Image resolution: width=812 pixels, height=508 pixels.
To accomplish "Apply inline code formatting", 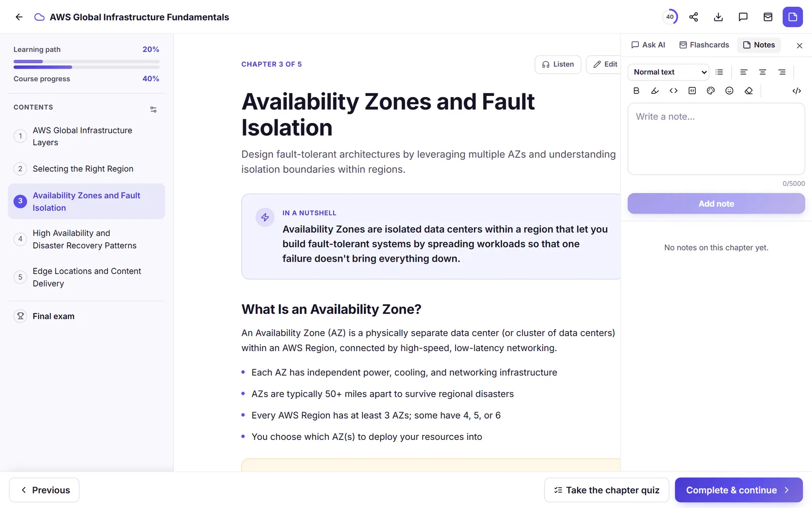I will [673, 90].
